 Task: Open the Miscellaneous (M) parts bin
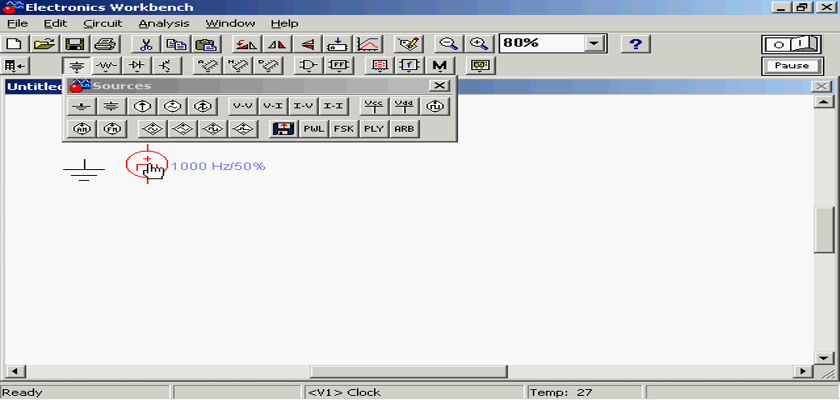[439, 66]
